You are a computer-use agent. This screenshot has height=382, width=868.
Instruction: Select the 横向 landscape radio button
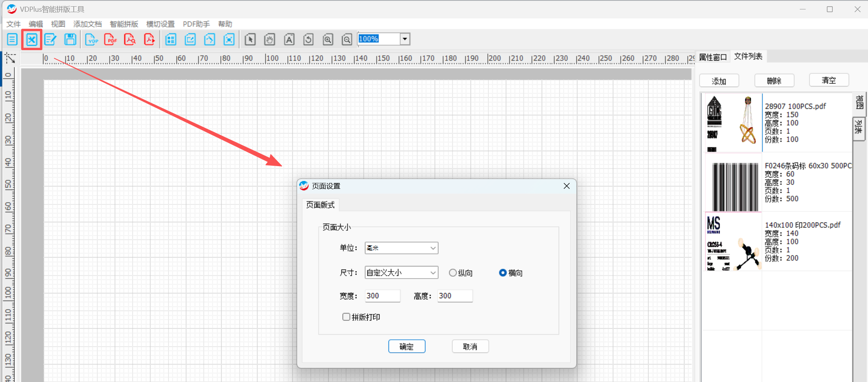(503, 273)
